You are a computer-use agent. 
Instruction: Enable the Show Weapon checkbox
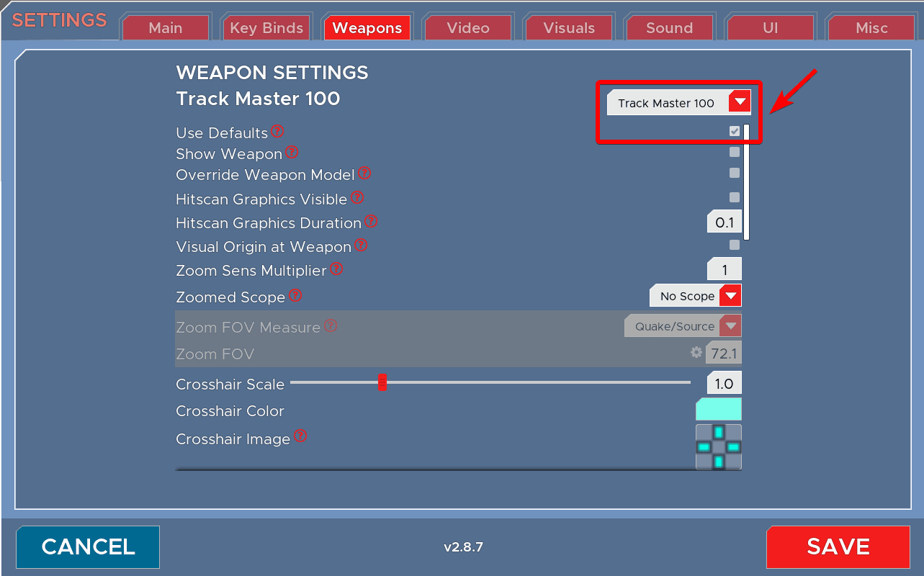point(734,152)
